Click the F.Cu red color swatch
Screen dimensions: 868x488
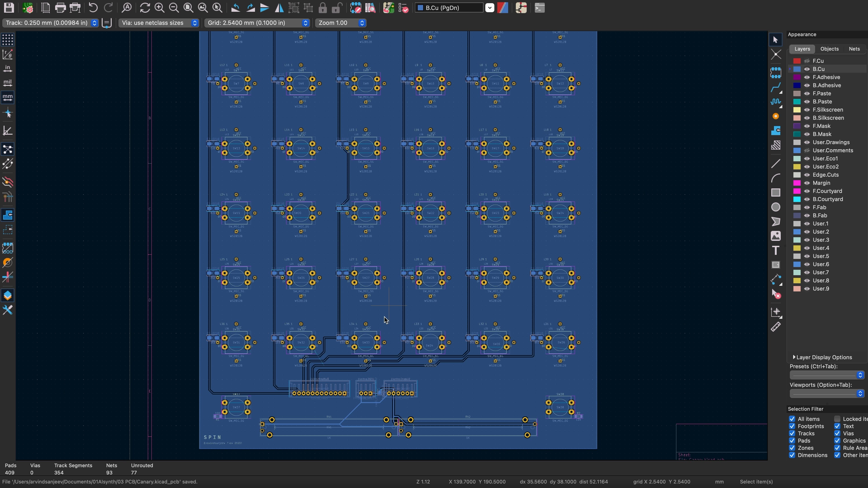(x=797, y=61)
